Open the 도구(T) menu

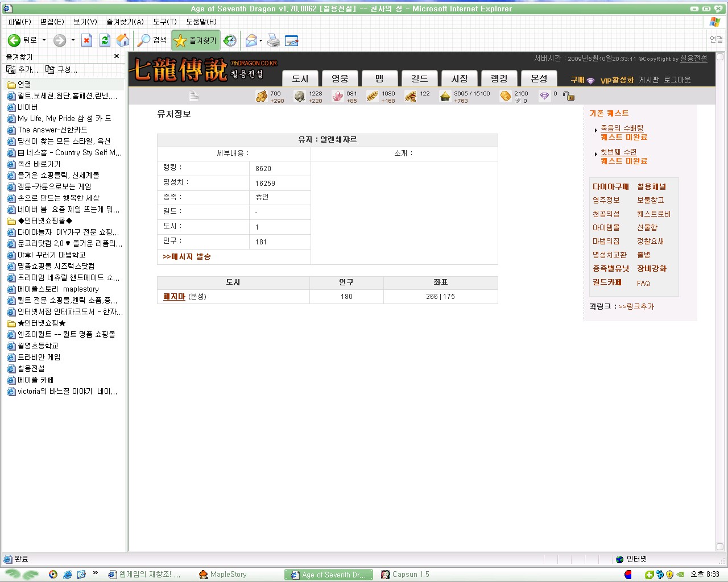click(x=164, y=22)
